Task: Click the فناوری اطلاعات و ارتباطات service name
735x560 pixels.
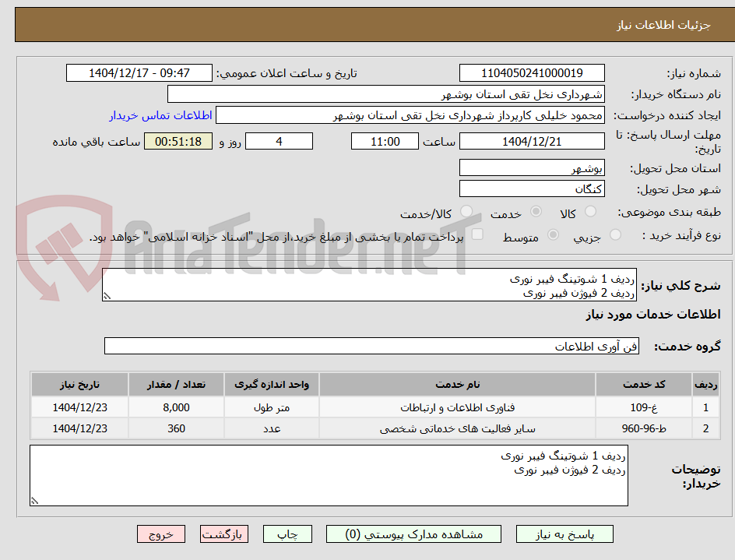Action: (x=458, y=407)
